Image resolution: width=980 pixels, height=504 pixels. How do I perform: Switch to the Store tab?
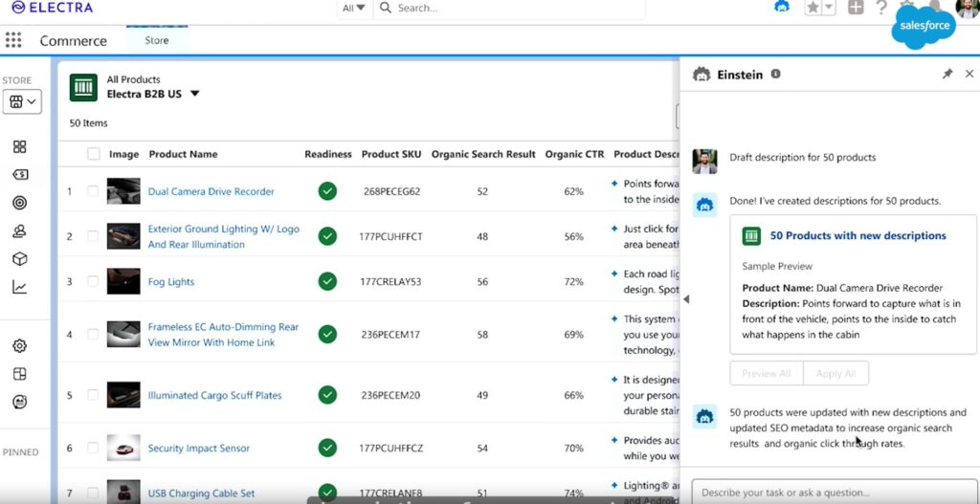(x=157, y=40)
